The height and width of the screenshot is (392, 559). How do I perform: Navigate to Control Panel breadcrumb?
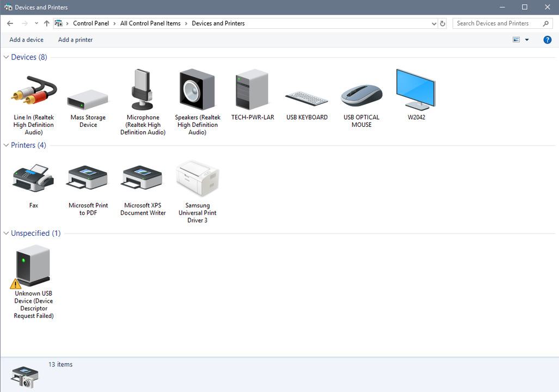(91, 23)
